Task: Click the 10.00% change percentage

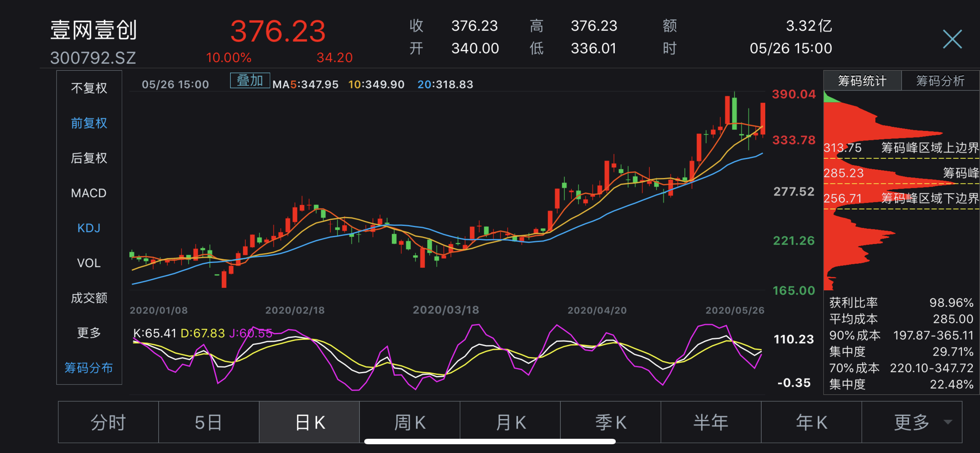Action: click(x=229, y=58)
